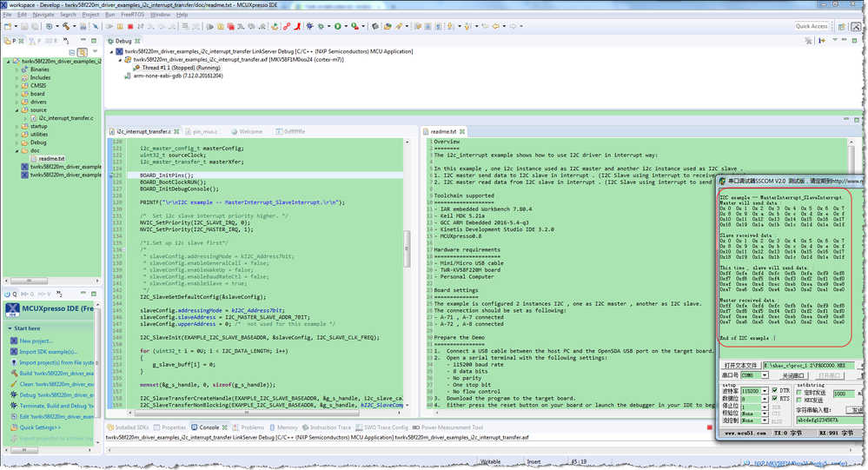Image resolution: width=868 pixels, height=470 pixels.
Task: Maximize the Quickstart panel
Action: pyautogui.click(x=94, y=294)
